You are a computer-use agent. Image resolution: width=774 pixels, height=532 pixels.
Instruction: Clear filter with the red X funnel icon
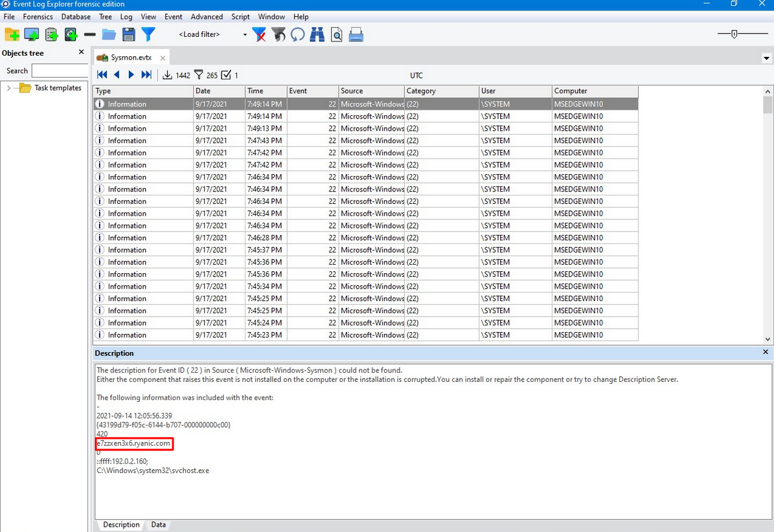coord(259,34)
